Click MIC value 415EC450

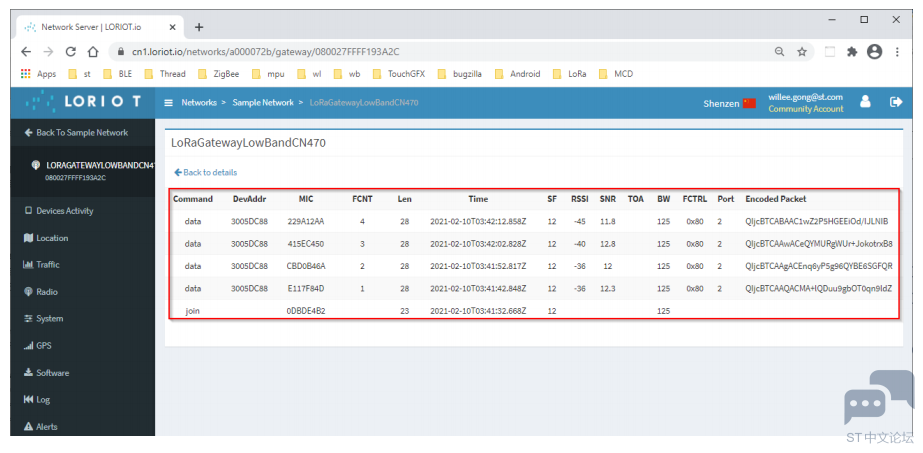tap(306, 244)
